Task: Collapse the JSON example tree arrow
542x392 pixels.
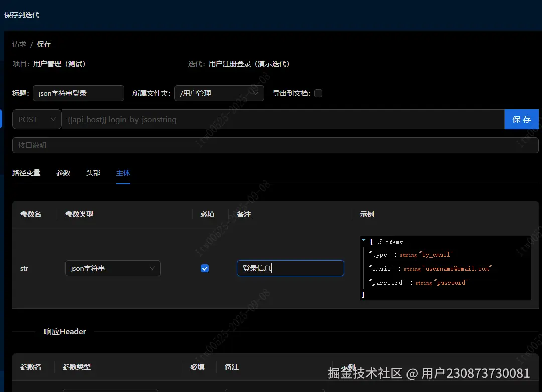Action: 364,240
